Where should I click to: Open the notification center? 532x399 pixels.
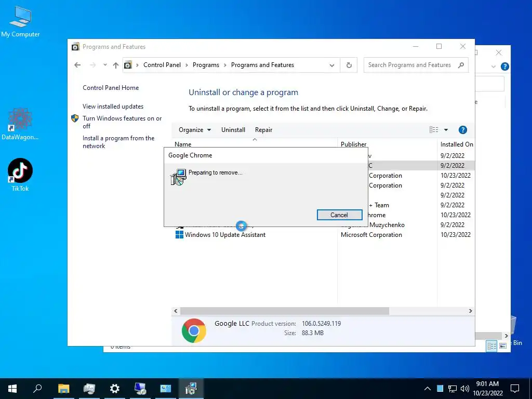tap(515, 389)
